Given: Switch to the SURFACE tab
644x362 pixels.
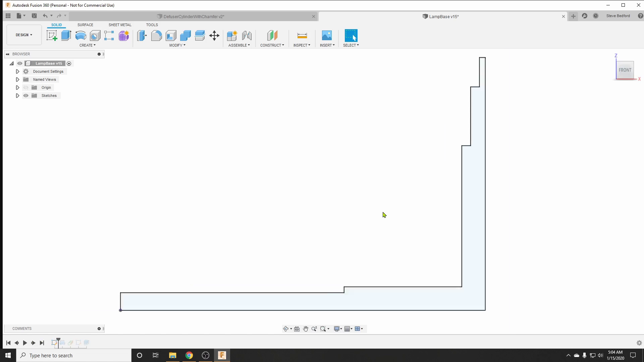Looking at the screenshot, I should 86,24.
